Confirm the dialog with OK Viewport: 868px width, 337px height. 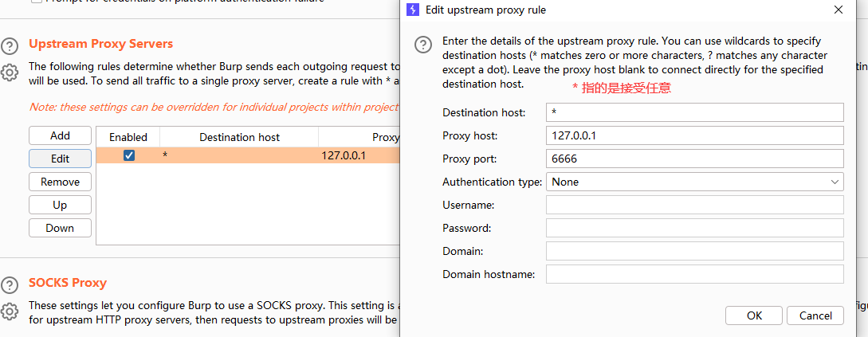tap(754, 315)
